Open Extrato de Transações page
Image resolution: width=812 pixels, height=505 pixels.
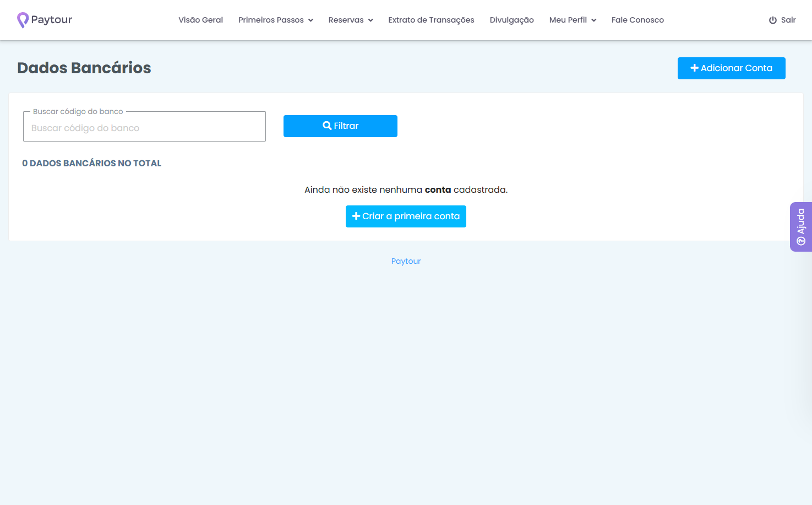pyautogui.click(x=431, y=20)
